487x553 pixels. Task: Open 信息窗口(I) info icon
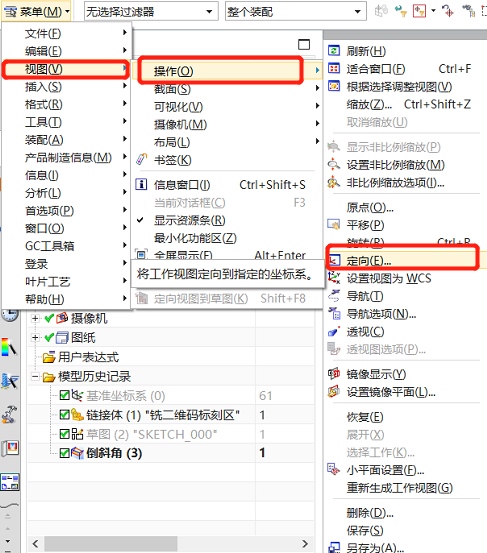coord(141,184)
